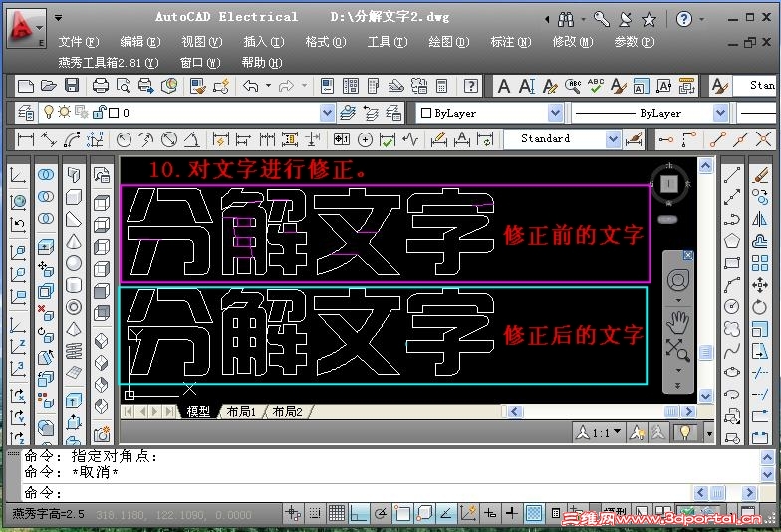Open the 修改(M) menu

click(x=572, y=42)
